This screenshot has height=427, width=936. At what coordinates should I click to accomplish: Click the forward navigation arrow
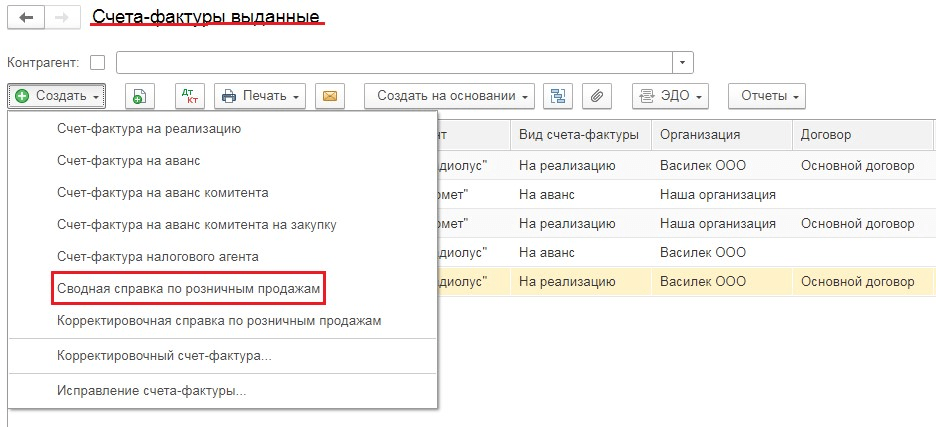pos(60,18)
